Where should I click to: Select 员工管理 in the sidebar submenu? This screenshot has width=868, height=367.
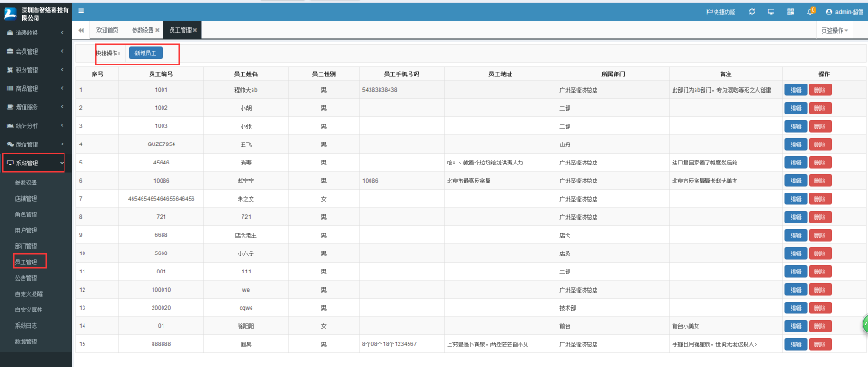point(26,262)
